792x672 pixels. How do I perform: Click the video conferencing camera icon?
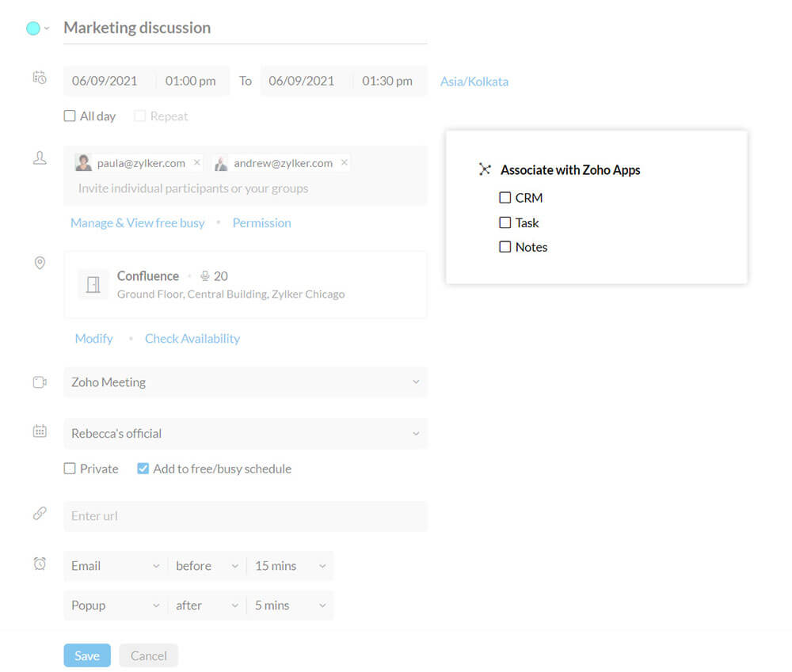(40, 382)
